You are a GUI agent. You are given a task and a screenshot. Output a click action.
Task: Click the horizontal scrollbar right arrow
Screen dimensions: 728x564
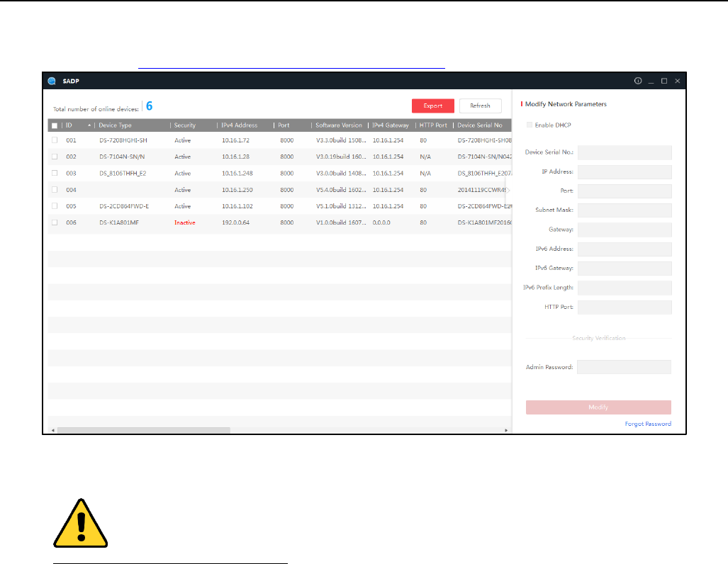click(x=506, y=430)
